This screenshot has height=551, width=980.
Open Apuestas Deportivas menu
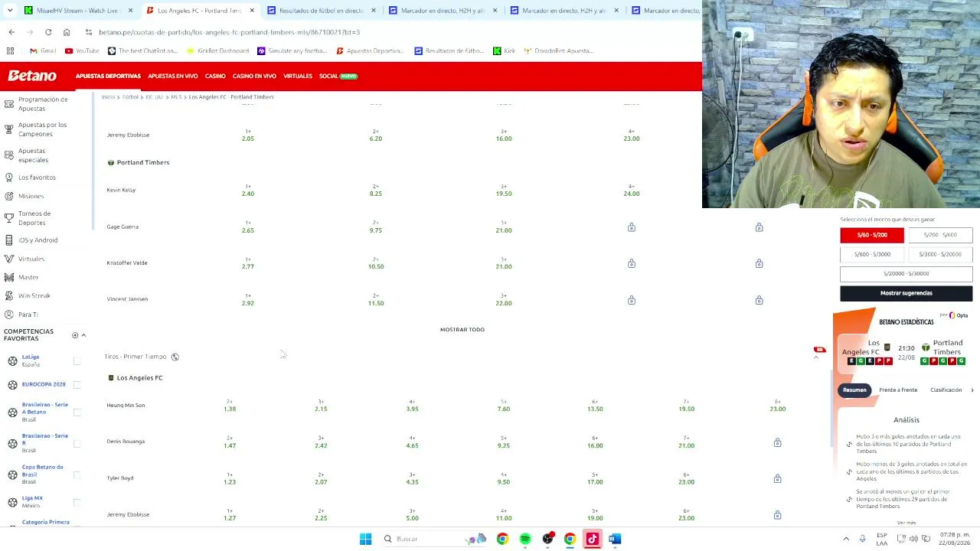point(108,76)
